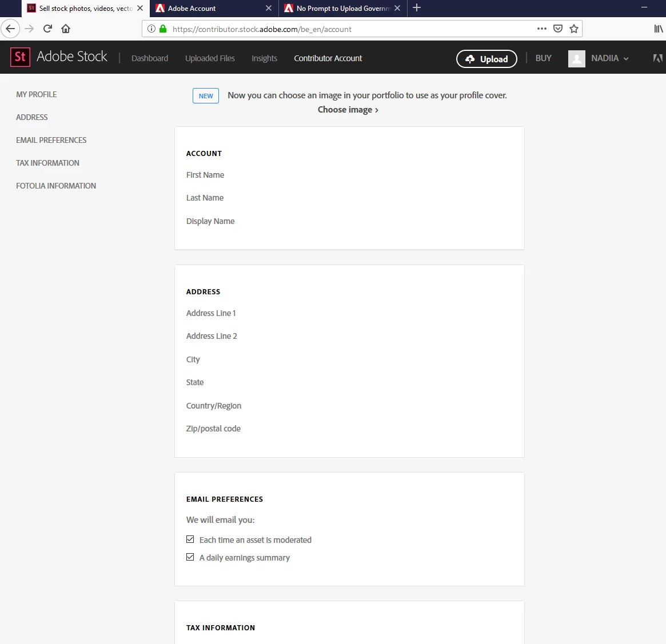
Task: Toggle A daily earnings summary checkbox
Action: [190, 557]
